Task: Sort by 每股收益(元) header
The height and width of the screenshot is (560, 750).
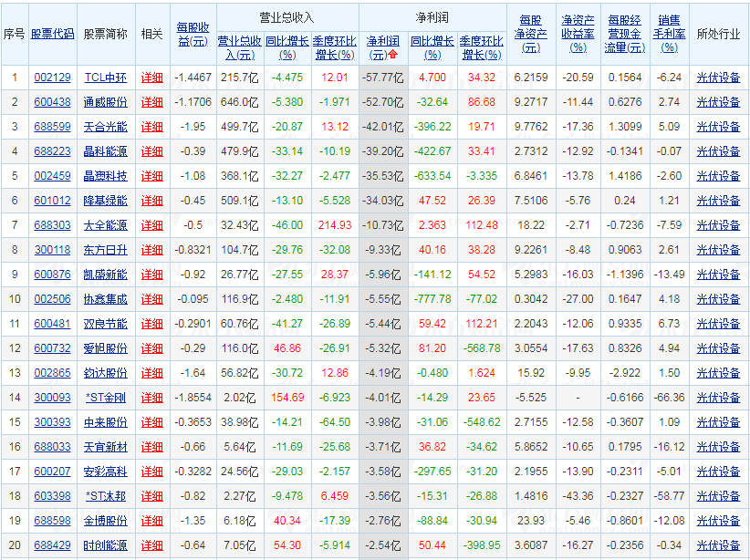Action: pyautogui.click(x=193, y=35)
